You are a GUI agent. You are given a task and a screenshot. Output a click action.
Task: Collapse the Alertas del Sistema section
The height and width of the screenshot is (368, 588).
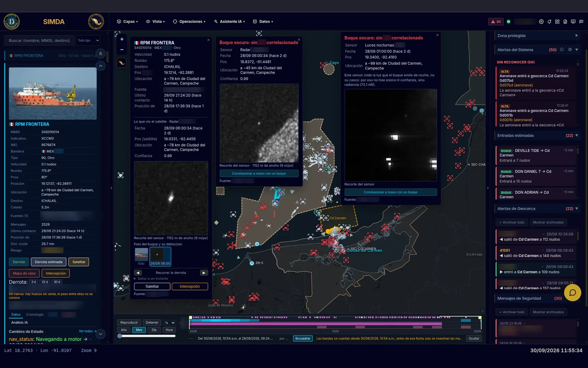tap(577, 50)
